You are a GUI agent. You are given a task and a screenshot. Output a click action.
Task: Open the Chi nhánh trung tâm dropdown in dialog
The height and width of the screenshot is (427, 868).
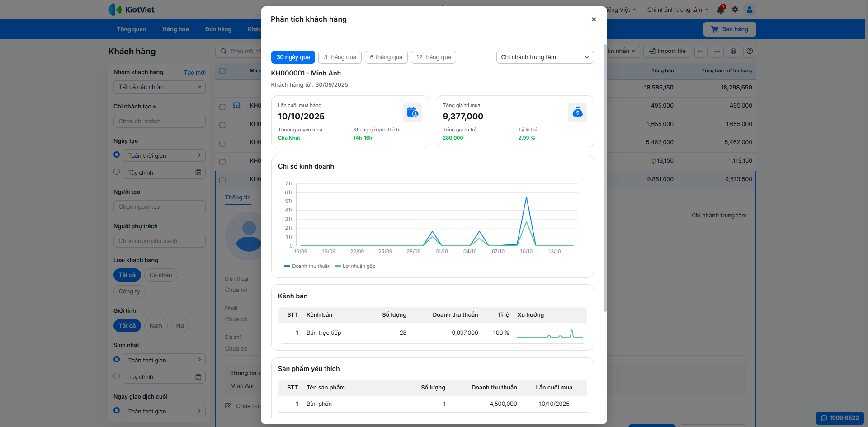545,57
